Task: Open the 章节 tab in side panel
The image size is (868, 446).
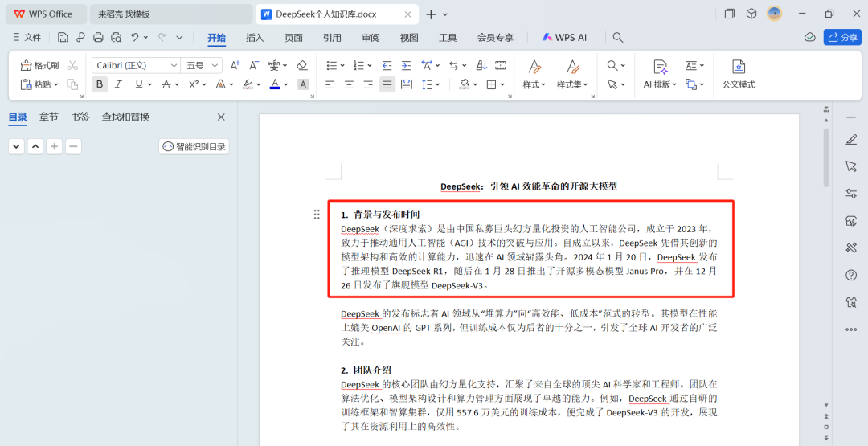Action: 49,117
